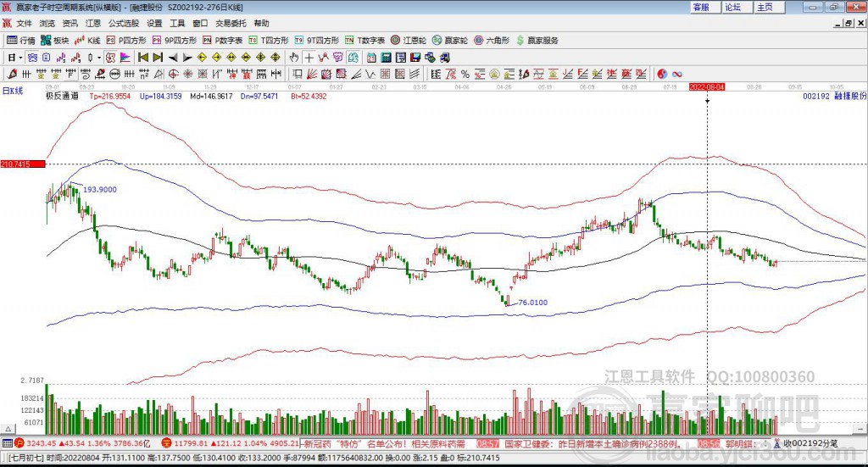
Task: Click the black left arrow icon
Action: point(173,58)
